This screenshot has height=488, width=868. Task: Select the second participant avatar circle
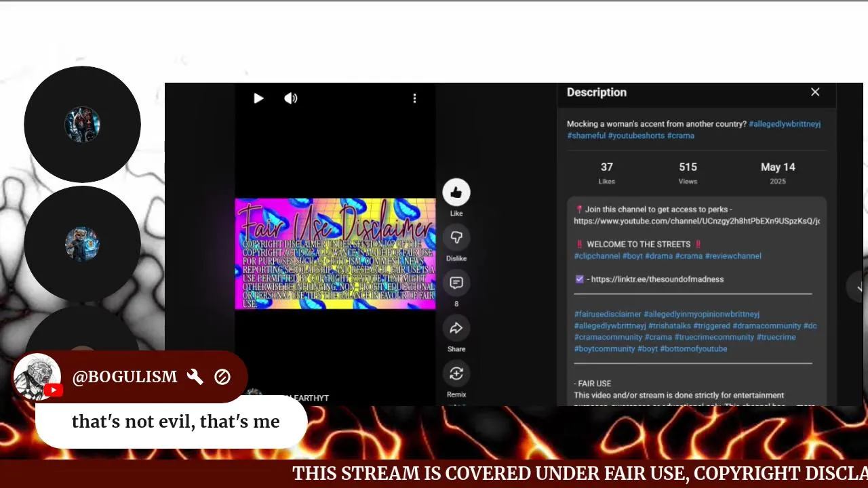click(82, 244)
